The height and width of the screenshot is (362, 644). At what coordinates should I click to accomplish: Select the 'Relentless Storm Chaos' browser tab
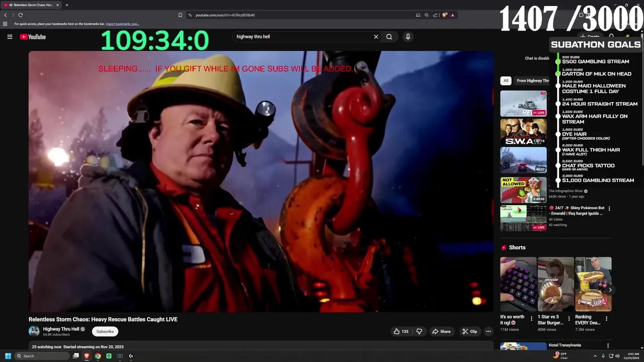[33, 5]
